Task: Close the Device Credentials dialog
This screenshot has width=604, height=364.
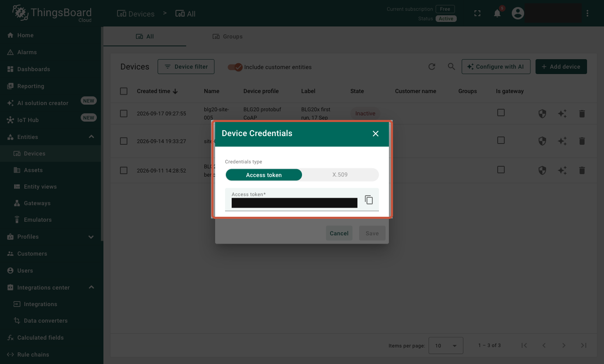Action: pyautogui.click(x=376, y=134)
